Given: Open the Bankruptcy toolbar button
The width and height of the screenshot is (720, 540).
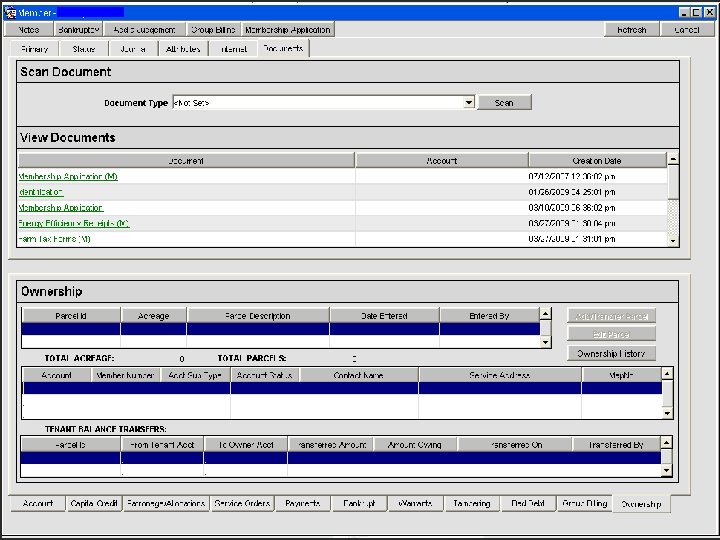Looking at the screenshot, I should tap(79, 30).
